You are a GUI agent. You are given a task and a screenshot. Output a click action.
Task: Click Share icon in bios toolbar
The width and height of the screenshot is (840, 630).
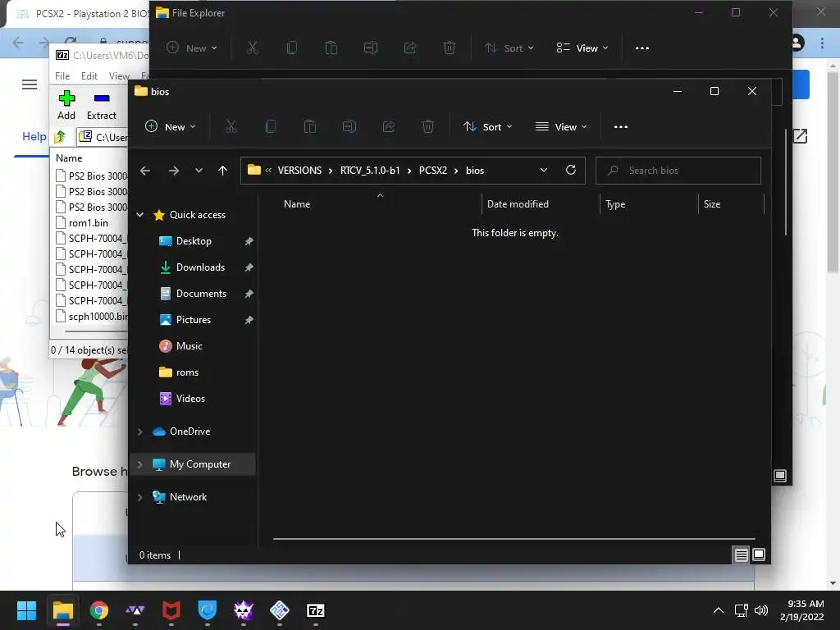tap(388, 127)
